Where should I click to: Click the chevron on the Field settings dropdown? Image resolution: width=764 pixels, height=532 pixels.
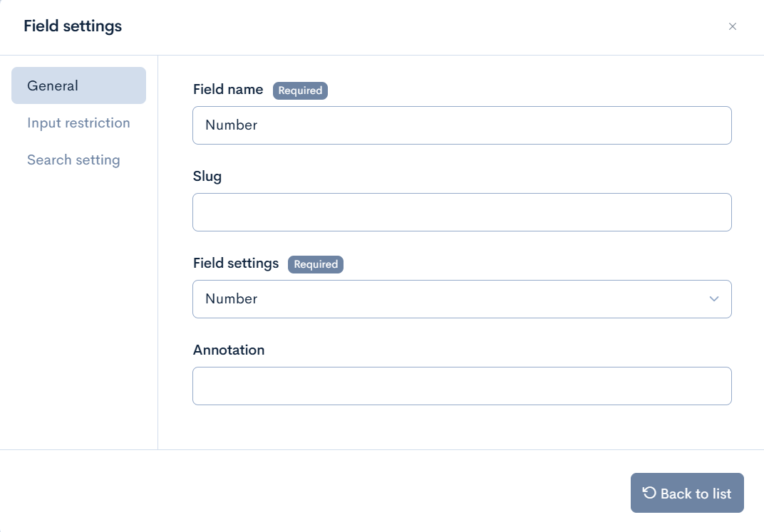[714, 299]
